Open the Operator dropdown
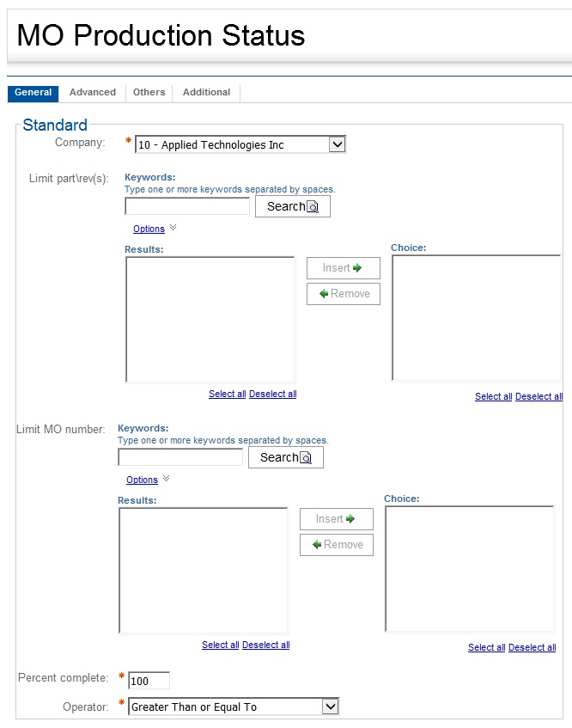This screenshot has height=728, width=572. coord(331,707)
